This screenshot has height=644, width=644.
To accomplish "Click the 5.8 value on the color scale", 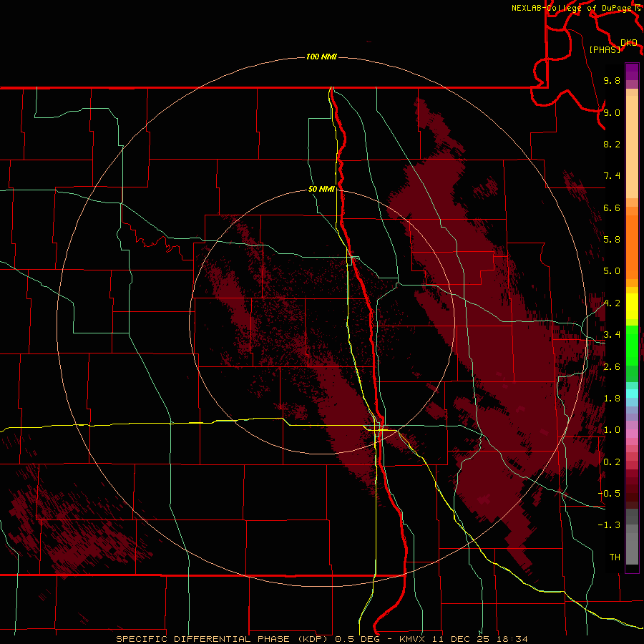I will pyautogui.click(x=612, y=240).
